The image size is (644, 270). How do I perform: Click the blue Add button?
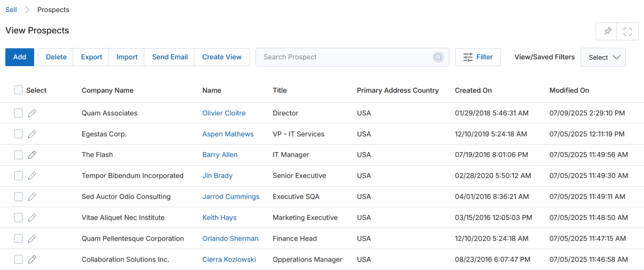pos(19,57)
